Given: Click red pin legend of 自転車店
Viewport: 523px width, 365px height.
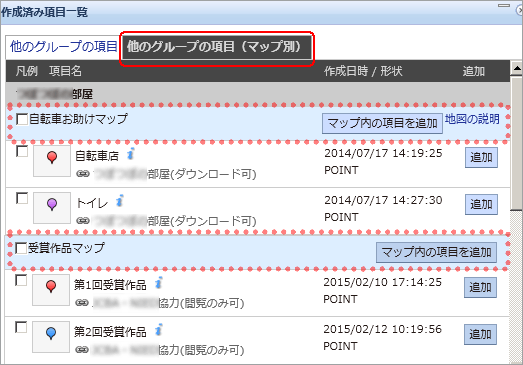Looking at the screenshot, I should point(52,161).
